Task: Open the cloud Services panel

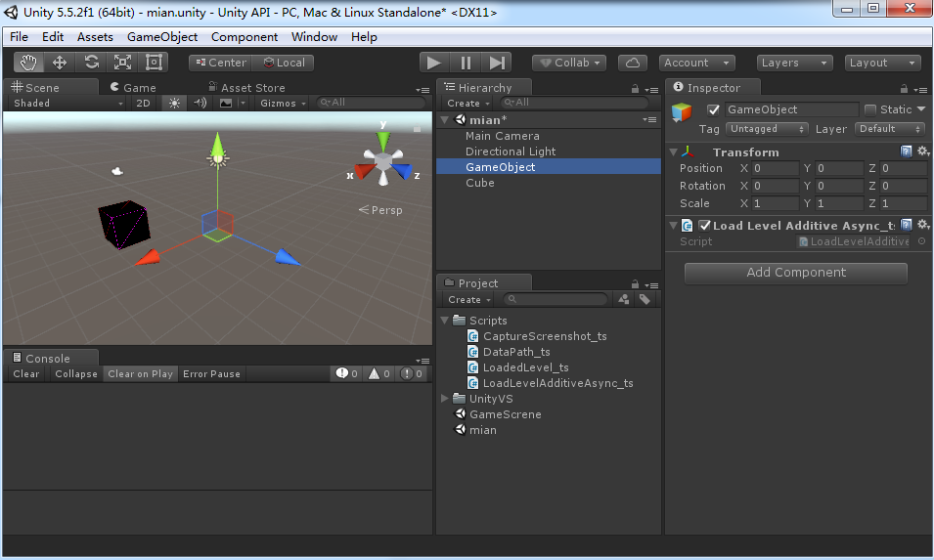Action: point(633,63)
